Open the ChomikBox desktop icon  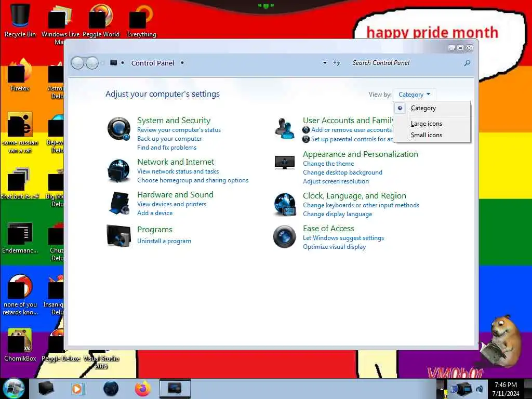[20, 344]
